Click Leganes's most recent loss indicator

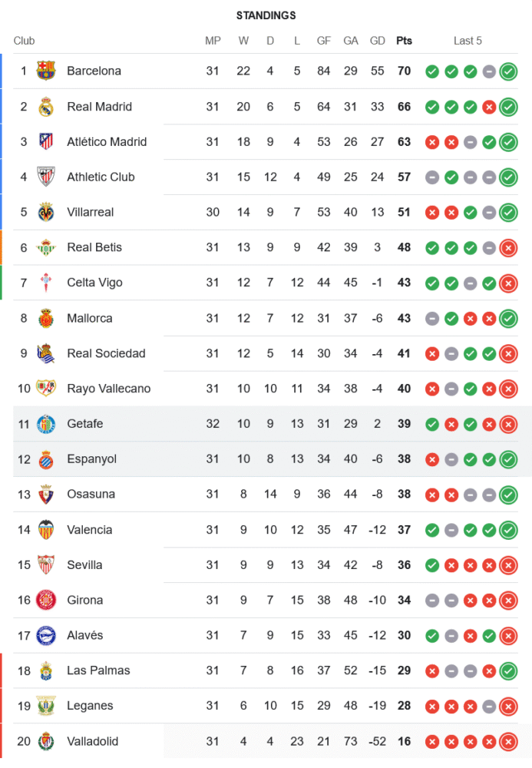point(508,706)
